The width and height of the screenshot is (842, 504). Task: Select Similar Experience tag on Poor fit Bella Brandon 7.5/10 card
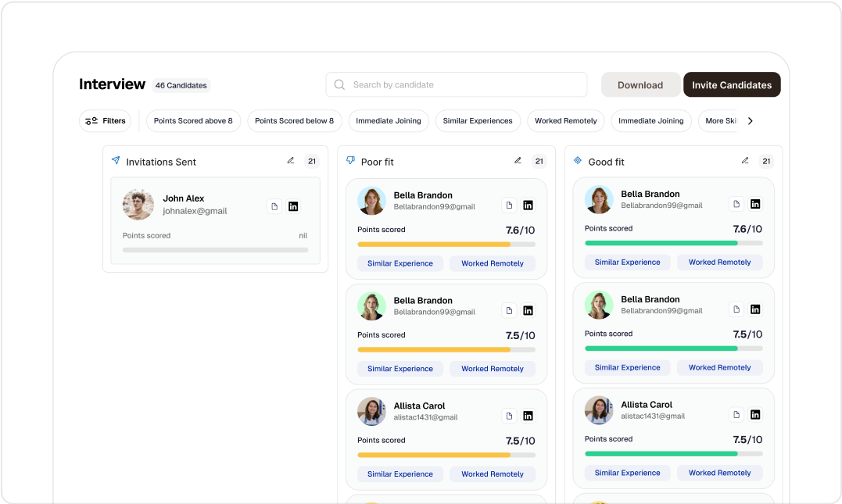pyautogui.click(x=400, y=369)
